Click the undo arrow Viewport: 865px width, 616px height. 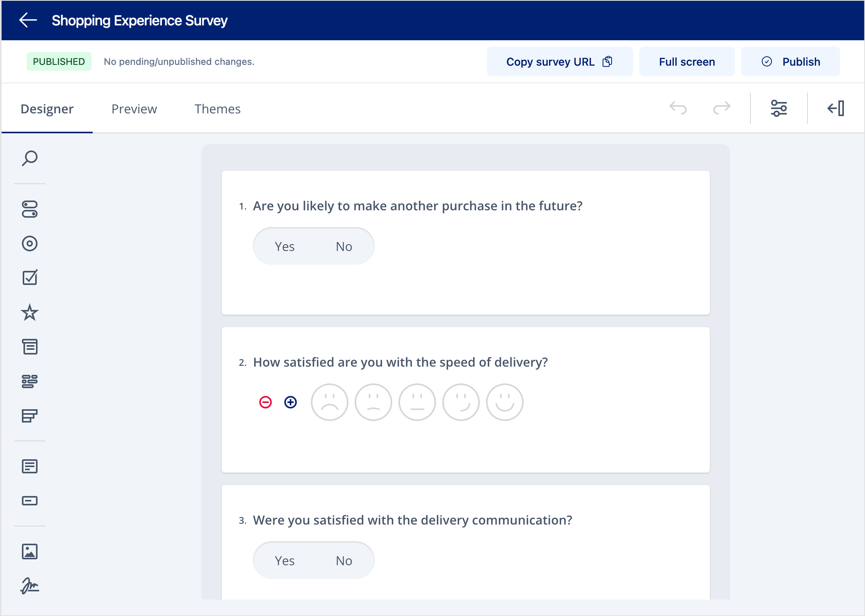(x=678, y=108)
